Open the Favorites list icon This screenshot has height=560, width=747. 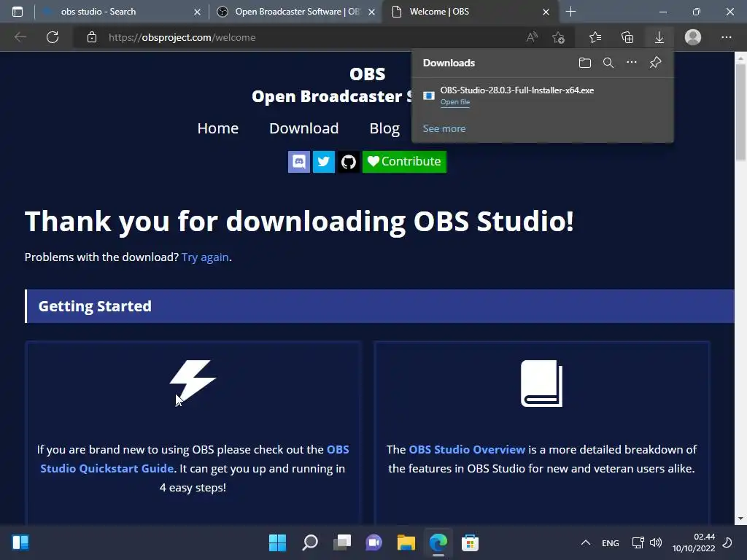click(595, 37)
